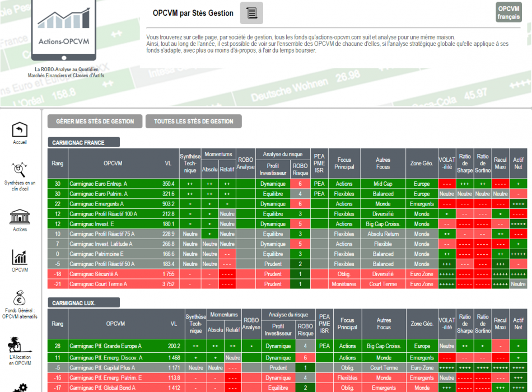The width and height of the screenshot is (532, 392).
Task: Open the Accueil home icon
Action: tap(20, 130)
